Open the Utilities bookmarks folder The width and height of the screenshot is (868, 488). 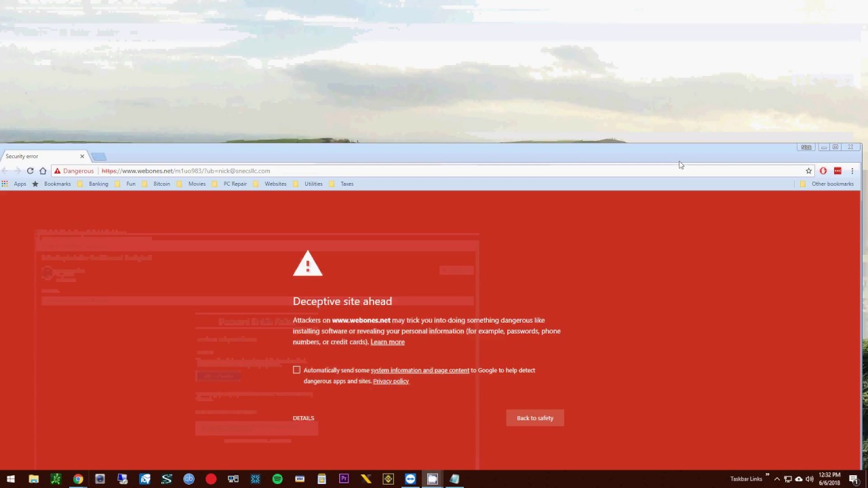[x=308, y=184]
